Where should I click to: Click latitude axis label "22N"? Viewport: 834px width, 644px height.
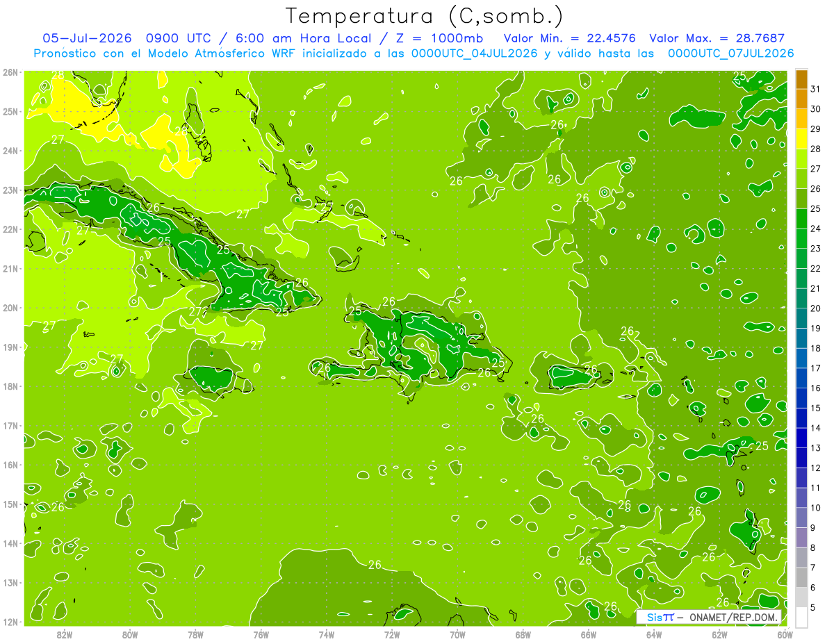10,229
